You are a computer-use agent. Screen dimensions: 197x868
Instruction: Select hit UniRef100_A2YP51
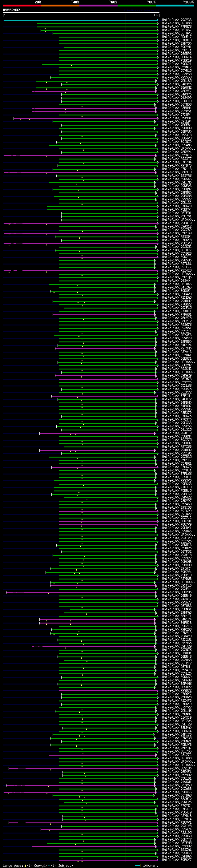pos(177,111)
